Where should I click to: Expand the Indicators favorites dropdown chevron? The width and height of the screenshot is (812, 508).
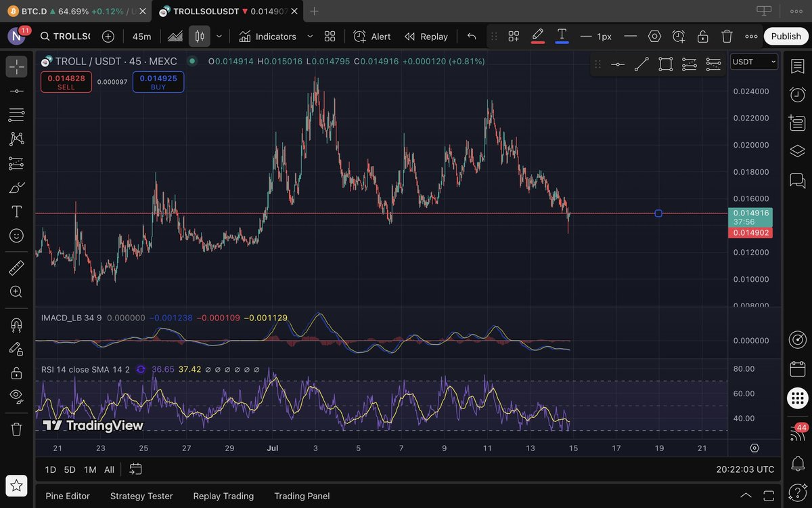(310, 37)
